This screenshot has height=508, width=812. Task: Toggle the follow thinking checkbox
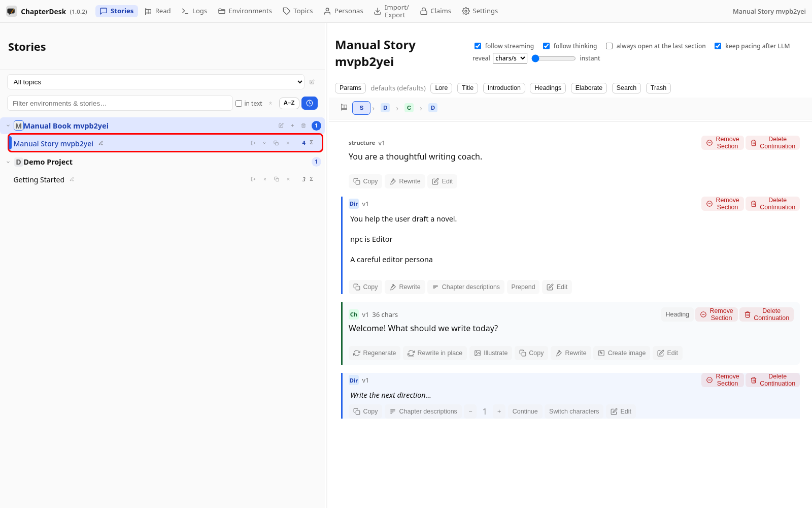coord(546,46)
